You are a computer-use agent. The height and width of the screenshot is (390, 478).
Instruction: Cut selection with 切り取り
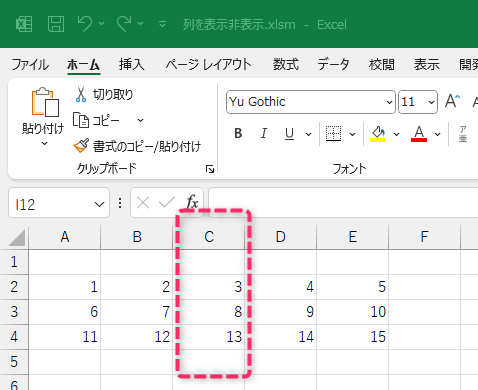point(104,95)
